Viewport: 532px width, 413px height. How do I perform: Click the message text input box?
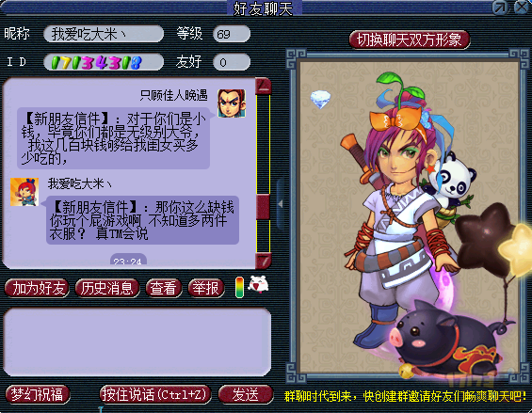137,342
